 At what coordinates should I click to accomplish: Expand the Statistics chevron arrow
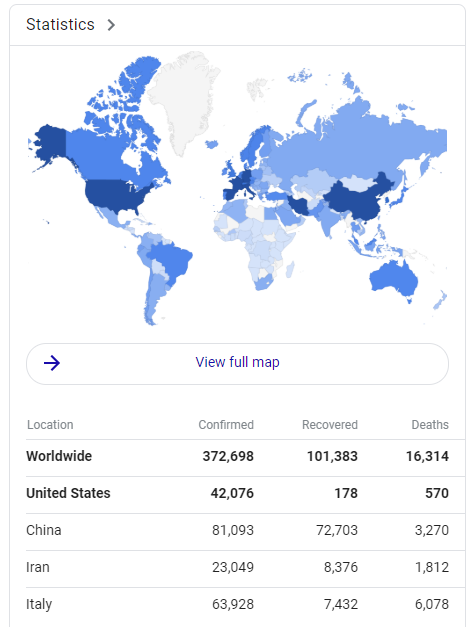(x=111, y=25)
